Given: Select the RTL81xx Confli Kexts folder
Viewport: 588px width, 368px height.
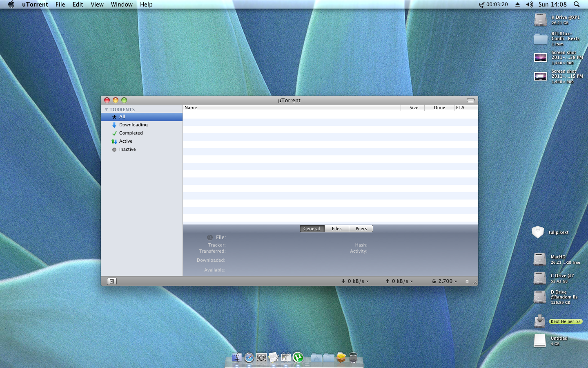Looking at the screenshot, I should (541, 39).
